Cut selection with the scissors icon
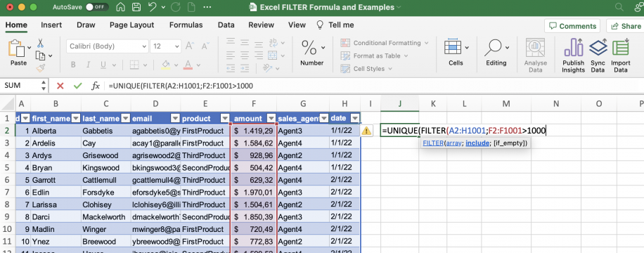Image resolution: width=644 pixels, height=253 pixels. tap(40, 43)
